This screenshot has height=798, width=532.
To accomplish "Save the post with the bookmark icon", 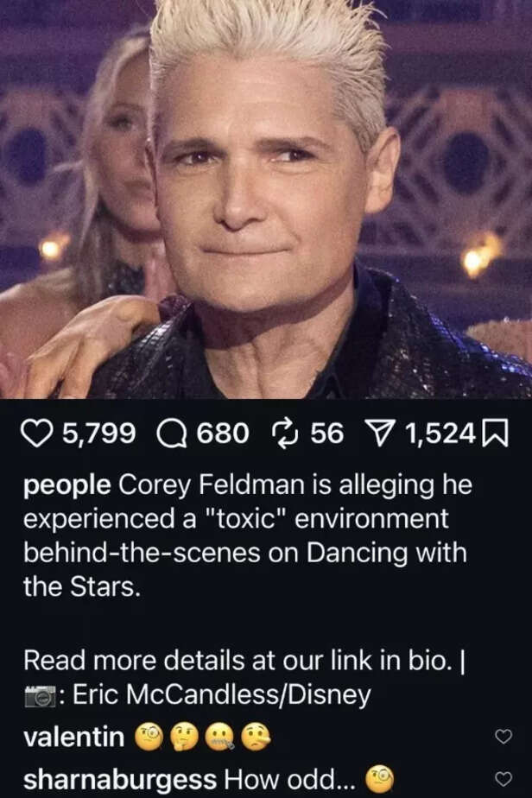I will [497, 434].
